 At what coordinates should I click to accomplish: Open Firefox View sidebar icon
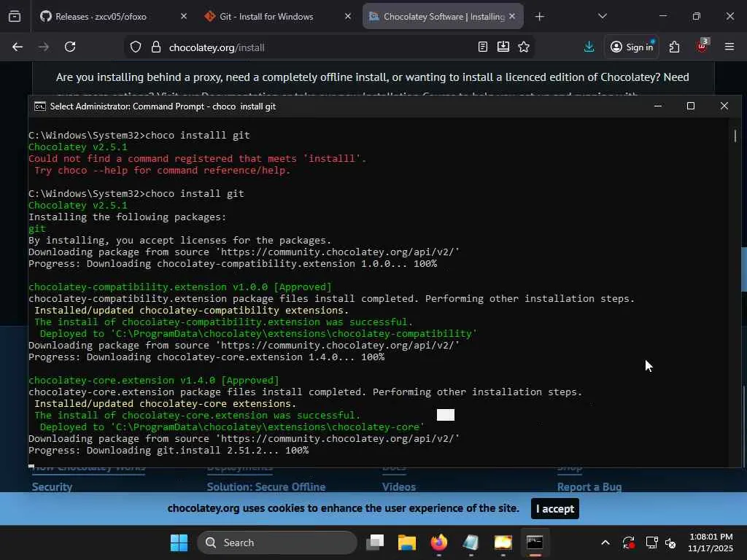(x=15, y=17)
